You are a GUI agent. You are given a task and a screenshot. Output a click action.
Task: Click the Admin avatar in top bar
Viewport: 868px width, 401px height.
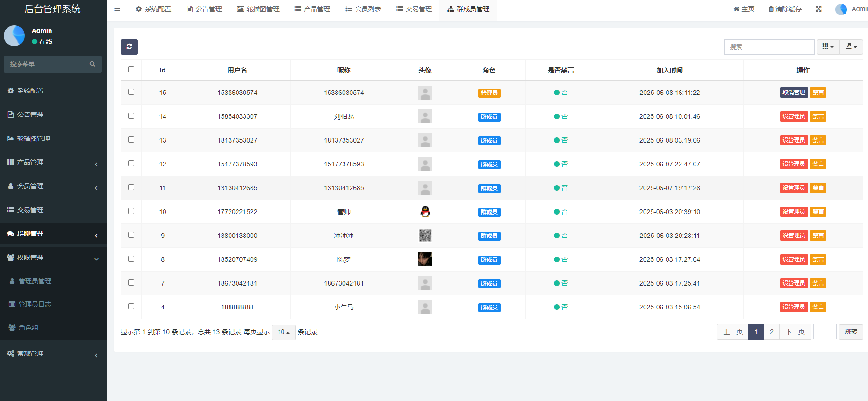(x=841, y=9)
